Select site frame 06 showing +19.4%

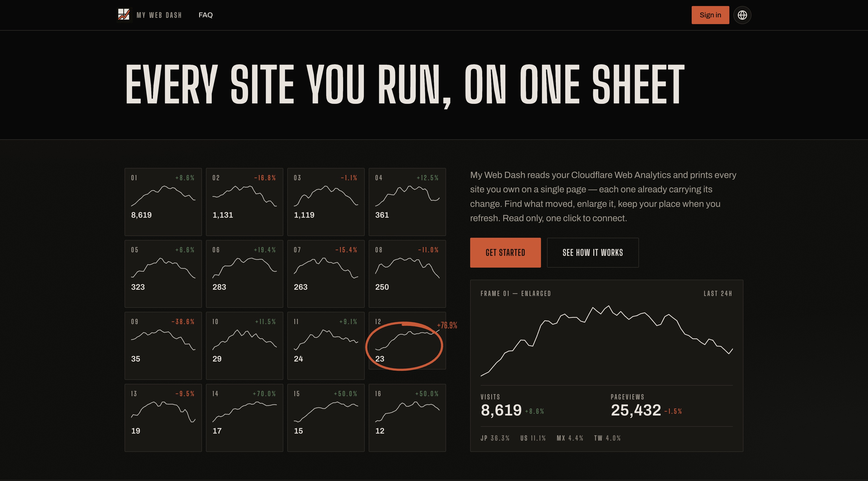(244, 274)
